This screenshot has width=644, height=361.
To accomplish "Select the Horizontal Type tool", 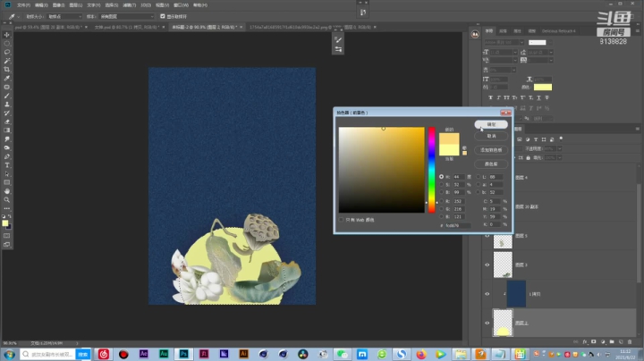I will (x=7, y=165).
